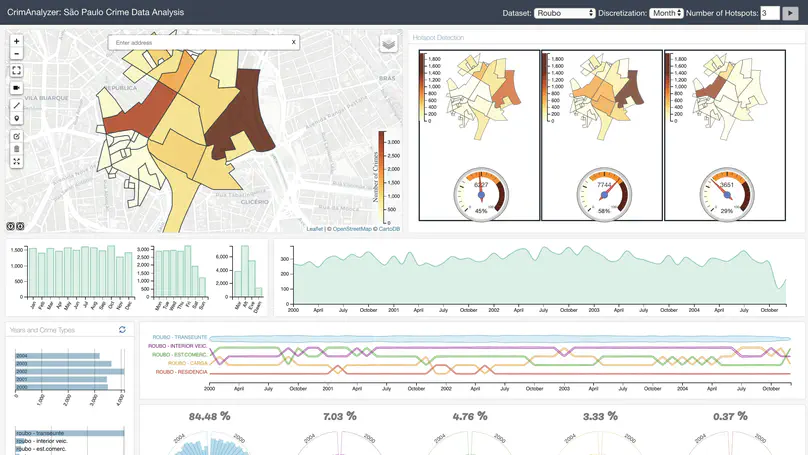Click the ROUBO - TRANSEUNTE ranking label
The width and height of the screenshot is (808, 455).
click(x=180, y=337)
